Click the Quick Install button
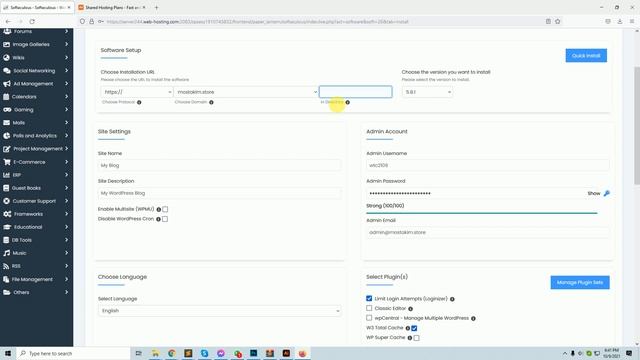The height and width of the screenshot is (360, 640). pyautogui.click(x=586, y=56)
